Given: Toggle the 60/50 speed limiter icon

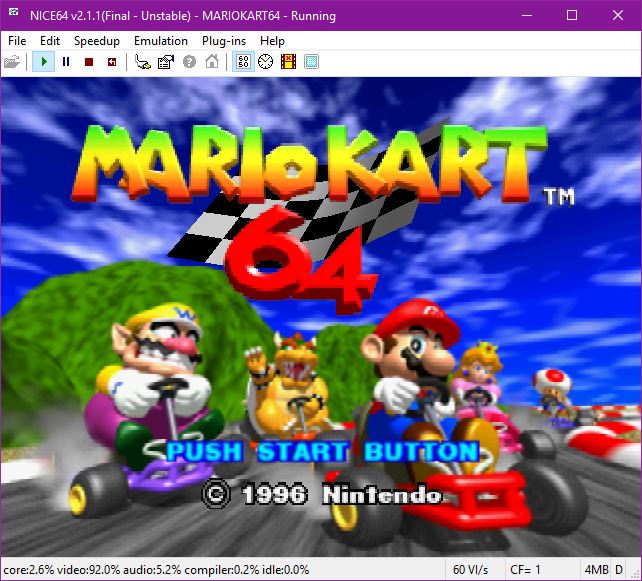Looking at the screenshot, I should (x=243, y=62).
